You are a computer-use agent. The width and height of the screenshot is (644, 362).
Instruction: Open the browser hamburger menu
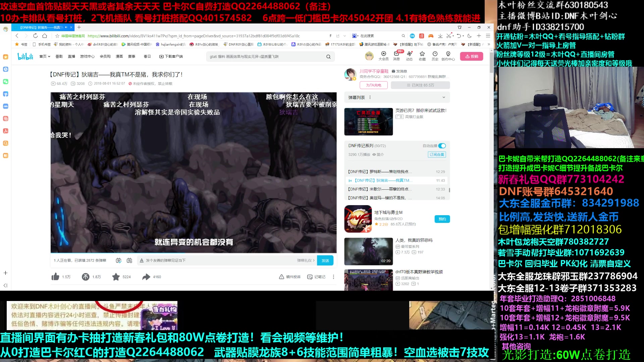click(x=488, y=36)
